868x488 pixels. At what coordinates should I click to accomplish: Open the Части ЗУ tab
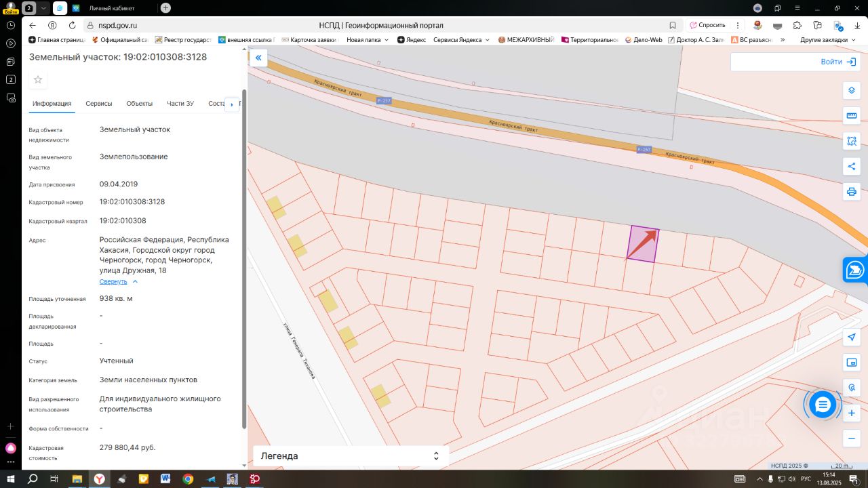click(180, 104)
